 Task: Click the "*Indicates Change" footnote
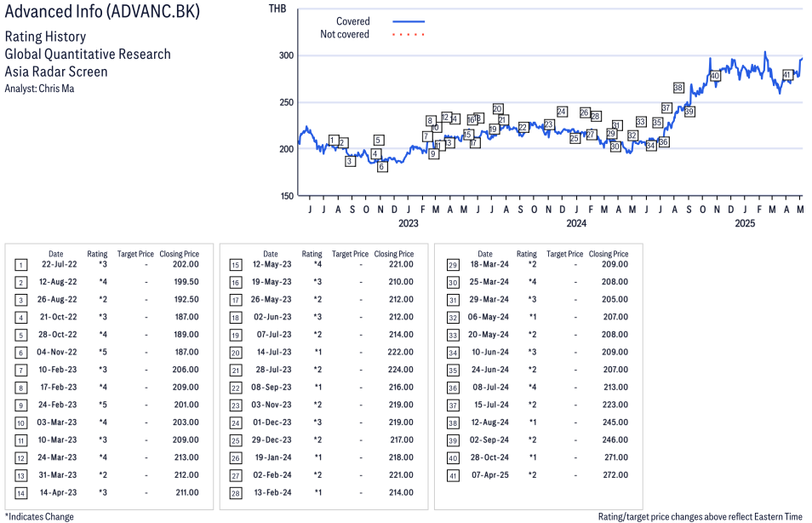pos(39,517)
